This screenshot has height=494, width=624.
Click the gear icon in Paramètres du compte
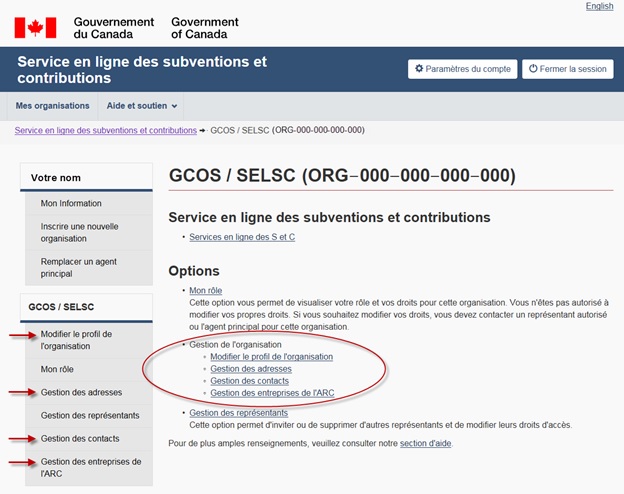[419, 69]
